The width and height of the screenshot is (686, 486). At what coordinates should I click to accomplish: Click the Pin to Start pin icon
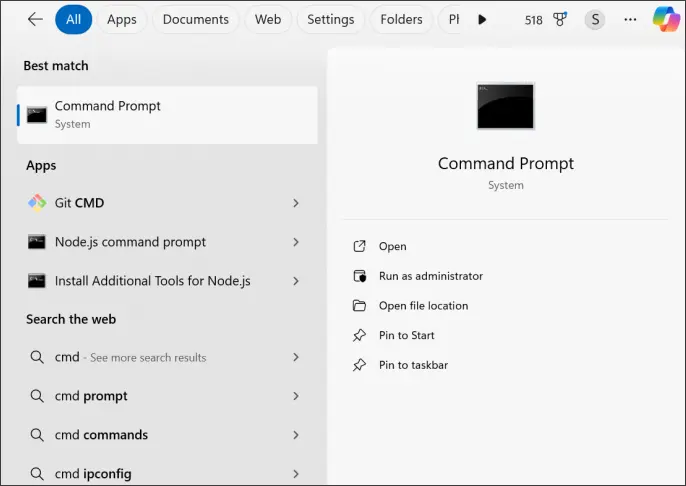359,336
